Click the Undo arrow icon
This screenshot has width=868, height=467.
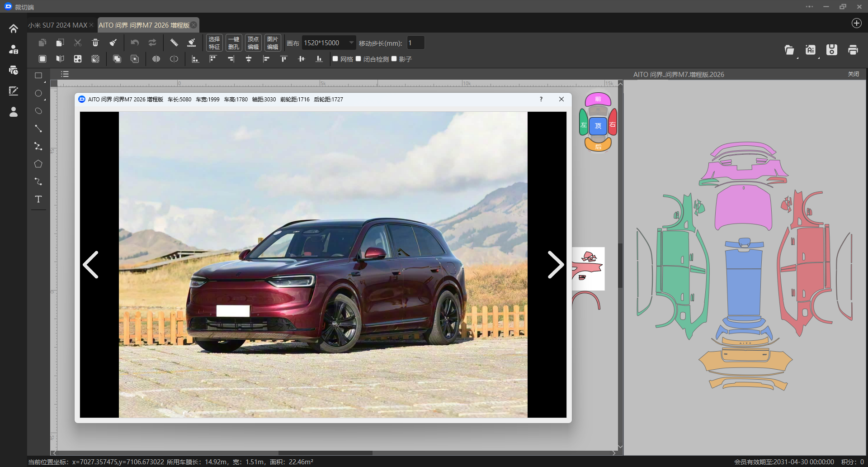point(135,43)
